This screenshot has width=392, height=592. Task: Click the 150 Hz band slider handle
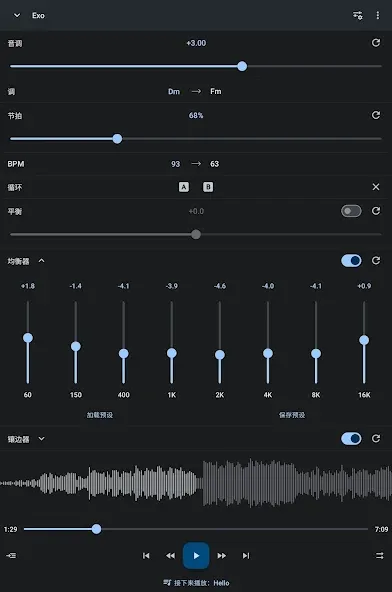point(76,346)
